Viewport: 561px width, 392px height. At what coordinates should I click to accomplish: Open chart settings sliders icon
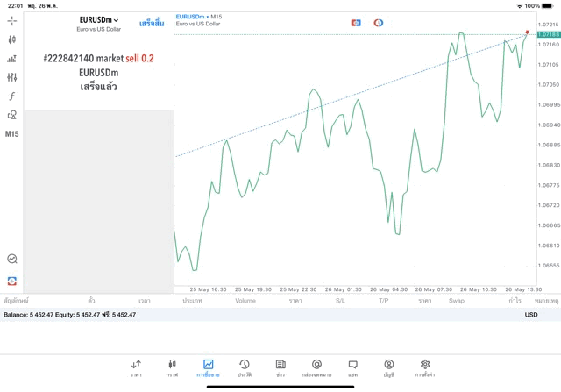[12, 77]
